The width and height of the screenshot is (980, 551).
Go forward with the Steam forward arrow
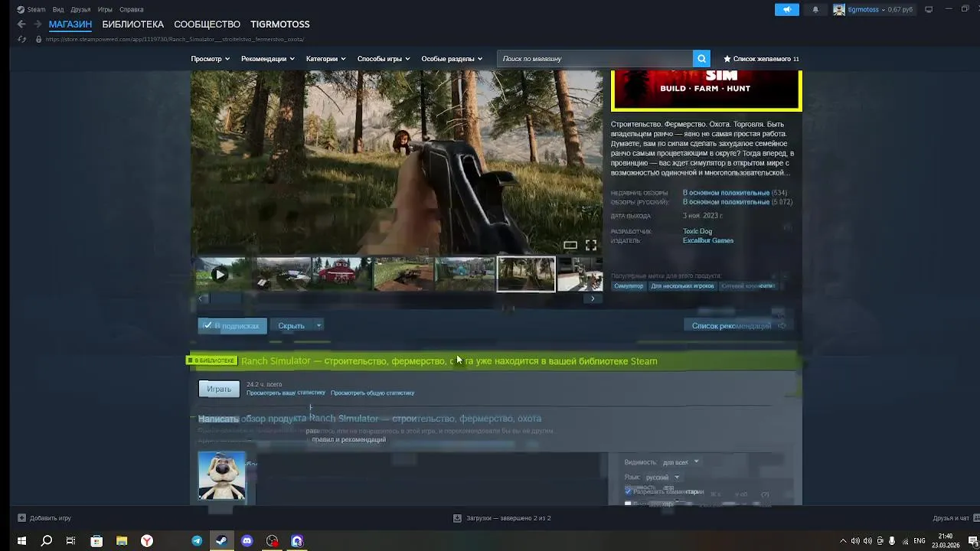pyautogui.click(x=38, y=24)
